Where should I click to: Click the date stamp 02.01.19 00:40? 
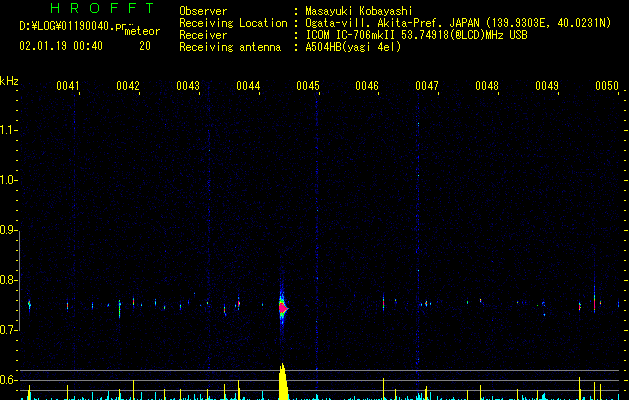(61, 46)
